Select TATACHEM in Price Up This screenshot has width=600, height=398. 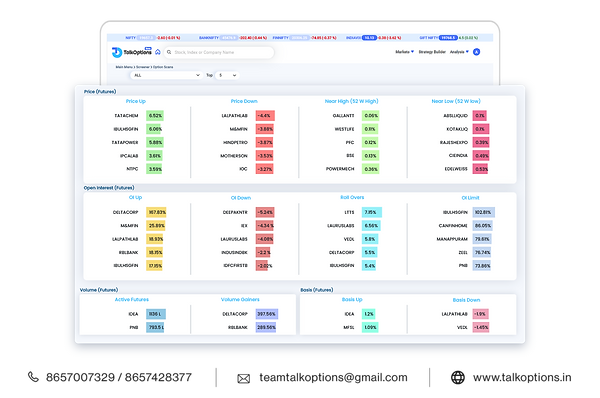126,116
